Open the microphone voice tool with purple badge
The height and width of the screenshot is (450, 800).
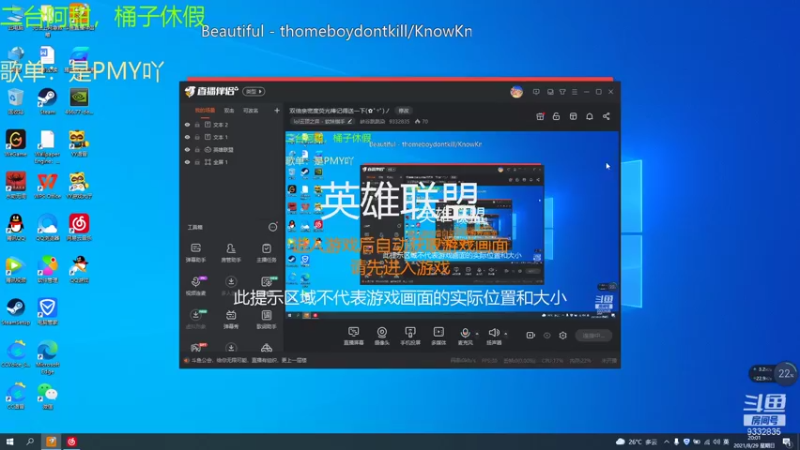[x=196, y=286]
